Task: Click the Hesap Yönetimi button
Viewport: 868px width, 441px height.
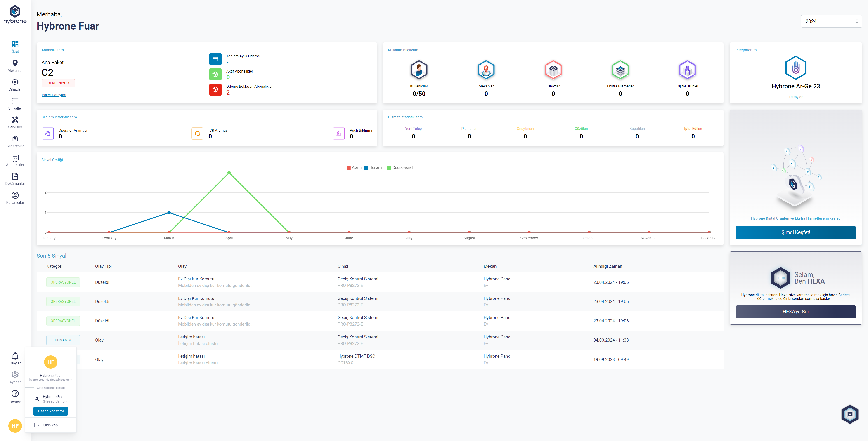Action: coord(51,411)
